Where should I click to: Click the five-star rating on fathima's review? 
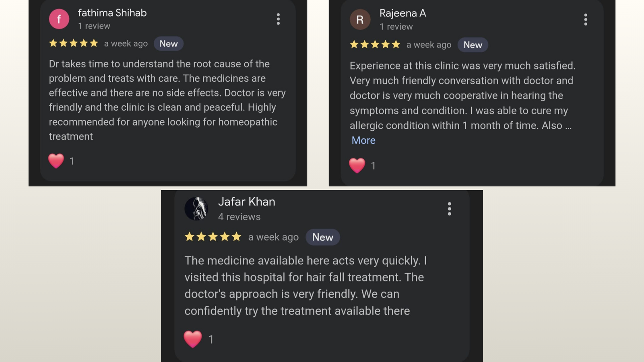(x=73, y=43)
